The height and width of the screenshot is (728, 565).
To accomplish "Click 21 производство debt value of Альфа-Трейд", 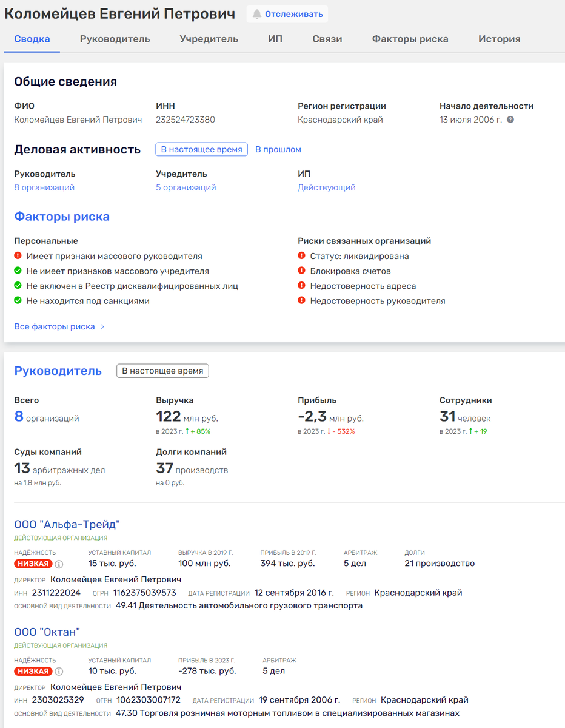I will point(440,564).
